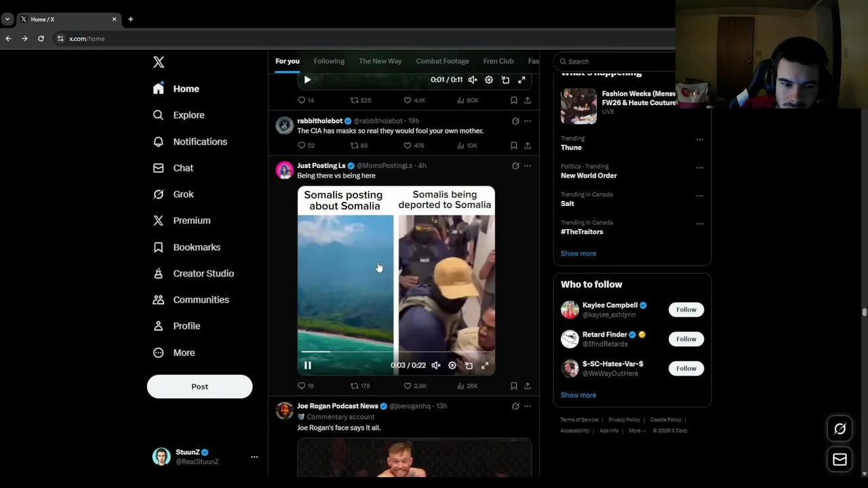
Task: Open Premium in the sidebar
Action: (182, 221)
